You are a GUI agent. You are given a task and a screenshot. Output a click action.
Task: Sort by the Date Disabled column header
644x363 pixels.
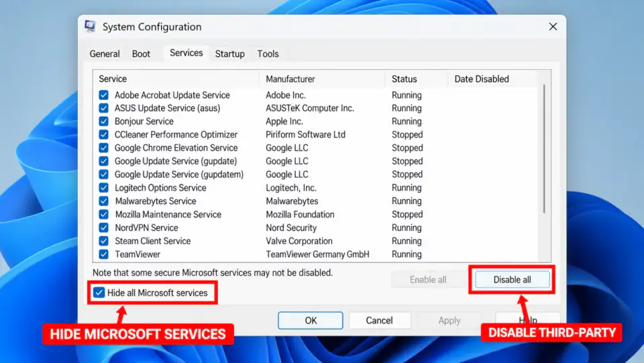tap(492, 79)
